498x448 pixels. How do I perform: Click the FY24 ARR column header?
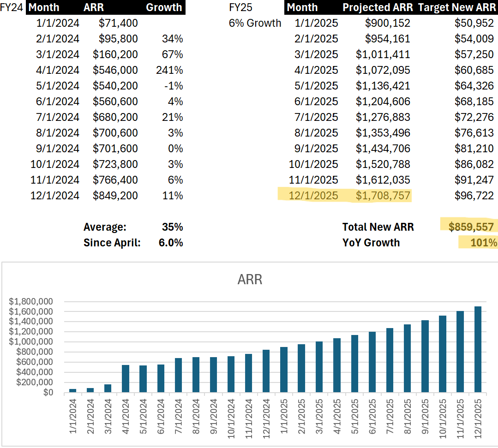tap(93, 7)
